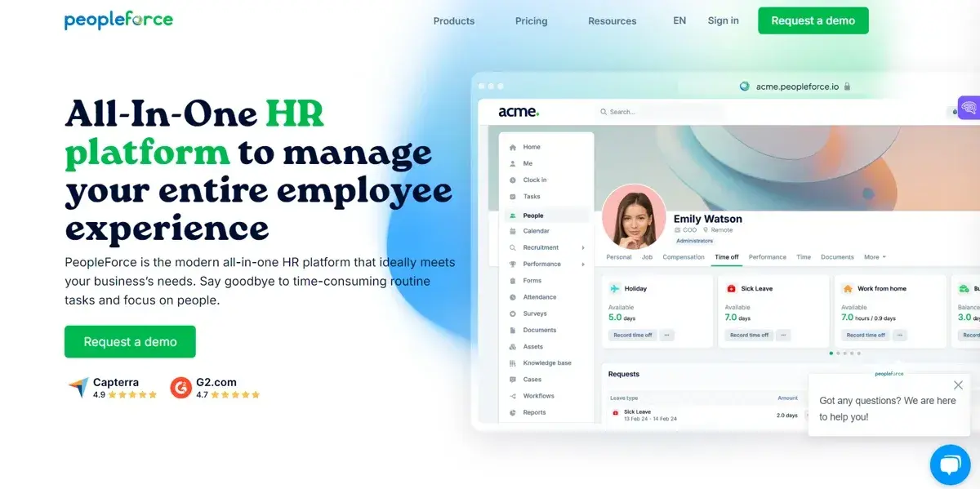Screen dimensions: 980x489
Task: Open the More dropdown on Emily's profile
Action: click(x=874, y=256)
